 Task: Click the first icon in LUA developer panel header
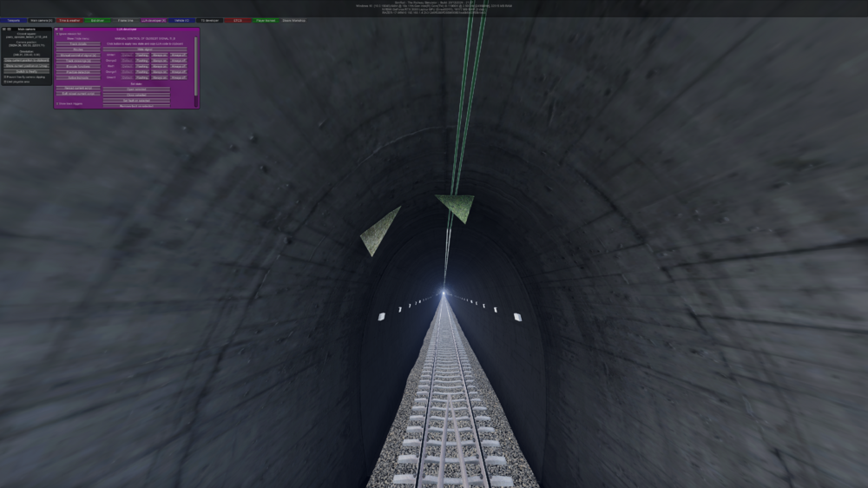point(56,29)
